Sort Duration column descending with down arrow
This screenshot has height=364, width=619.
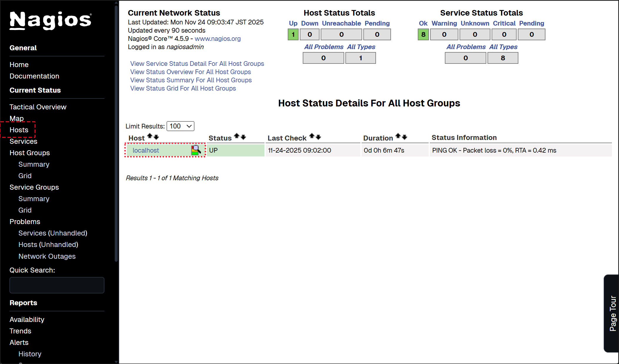pos(405,137)
